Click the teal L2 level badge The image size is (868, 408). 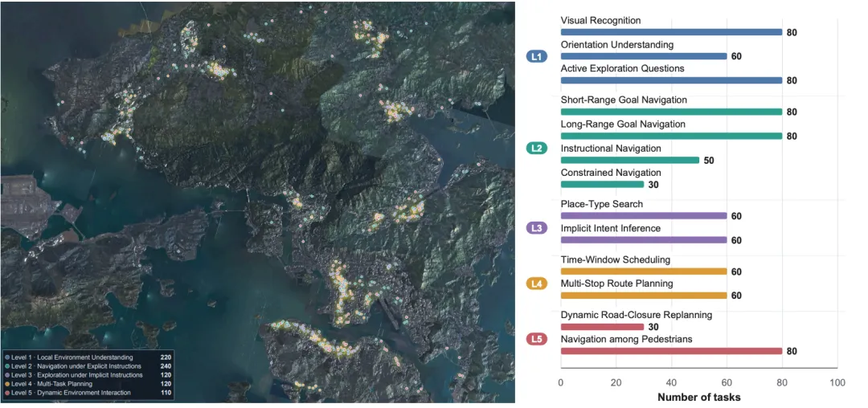pos(537,148)
